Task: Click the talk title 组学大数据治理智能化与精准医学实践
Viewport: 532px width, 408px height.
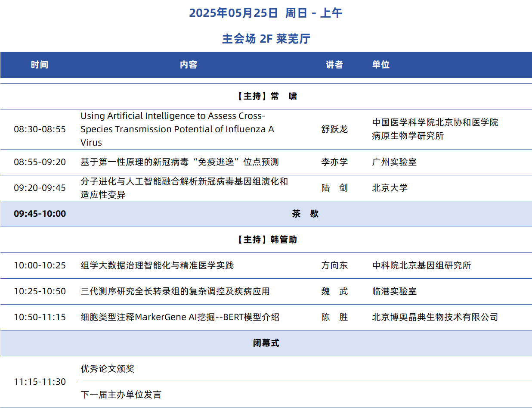Action: [x=157, y=265]
